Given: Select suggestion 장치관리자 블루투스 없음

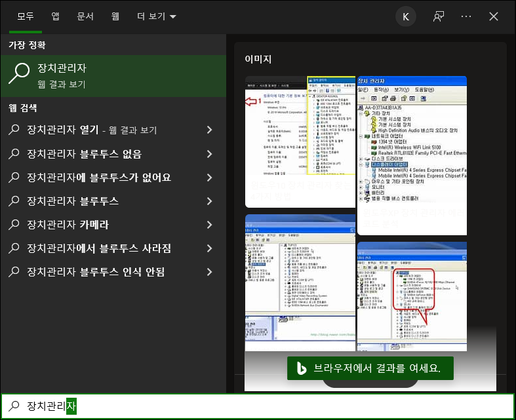Looking at the screenshot, I should 113,153.
